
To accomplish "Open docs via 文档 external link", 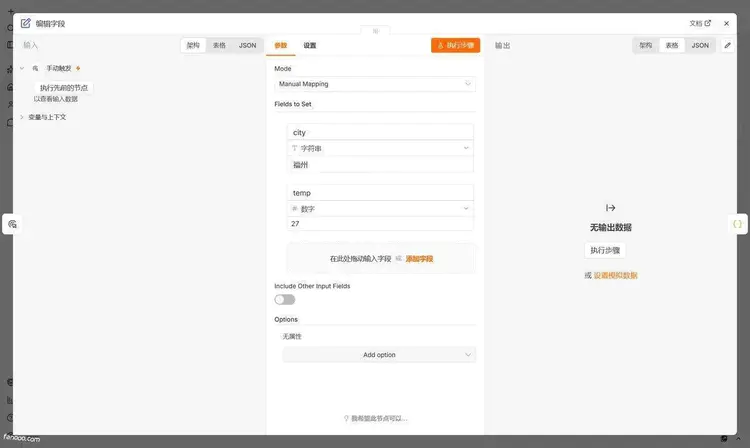I will [700, 23].
